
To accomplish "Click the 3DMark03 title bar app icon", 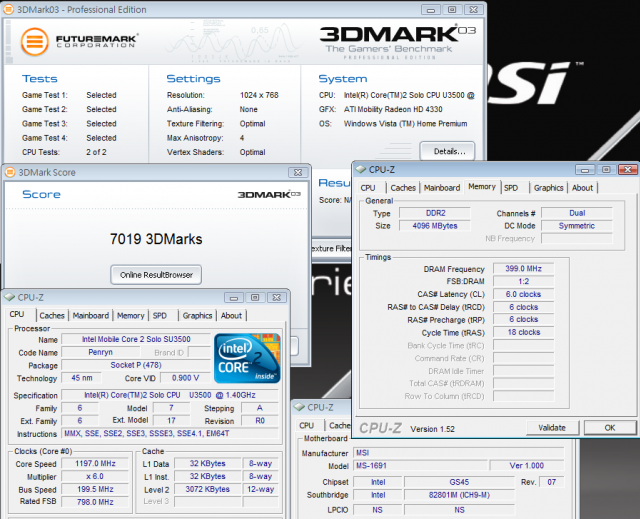I will (9, 9).
